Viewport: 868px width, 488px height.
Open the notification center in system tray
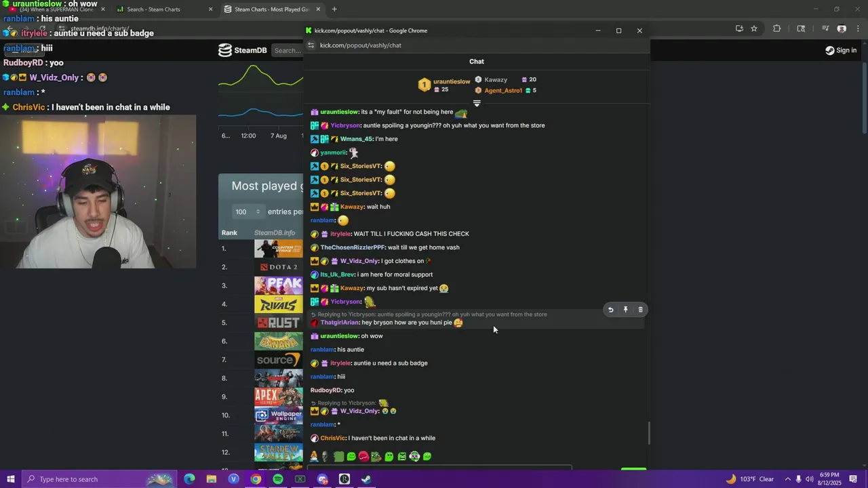[853, 479]
